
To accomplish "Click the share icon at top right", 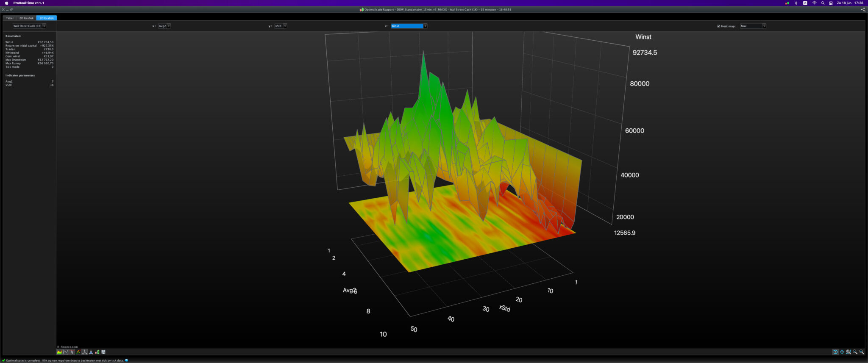I will pyautogui.click(x=863, y=9).
